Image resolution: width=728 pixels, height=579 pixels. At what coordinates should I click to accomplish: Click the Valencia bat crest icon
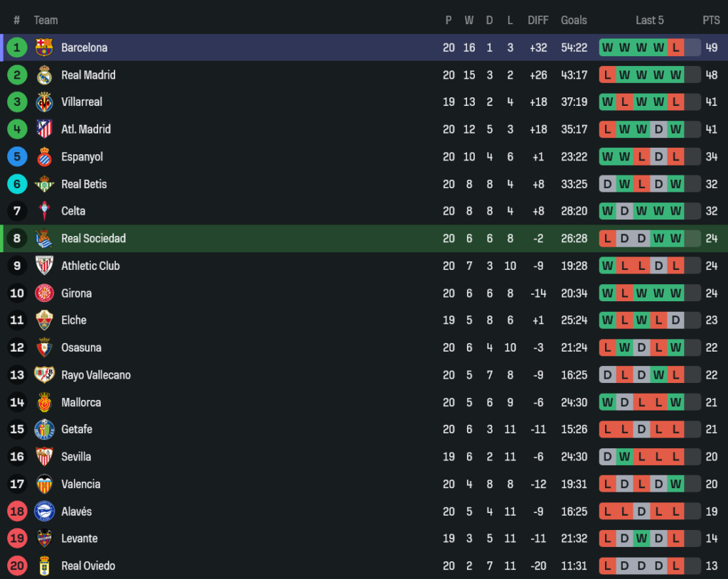pyautogui.click(x=44, y=484)
